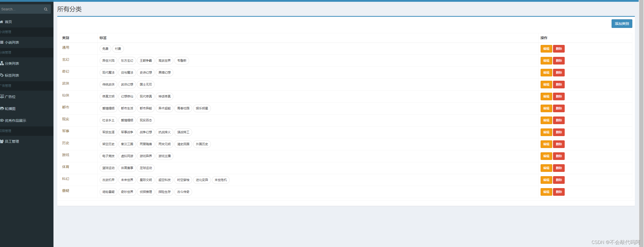Open the 员工管理 menu item
The image size is (644, 247).
coord(27,141)
